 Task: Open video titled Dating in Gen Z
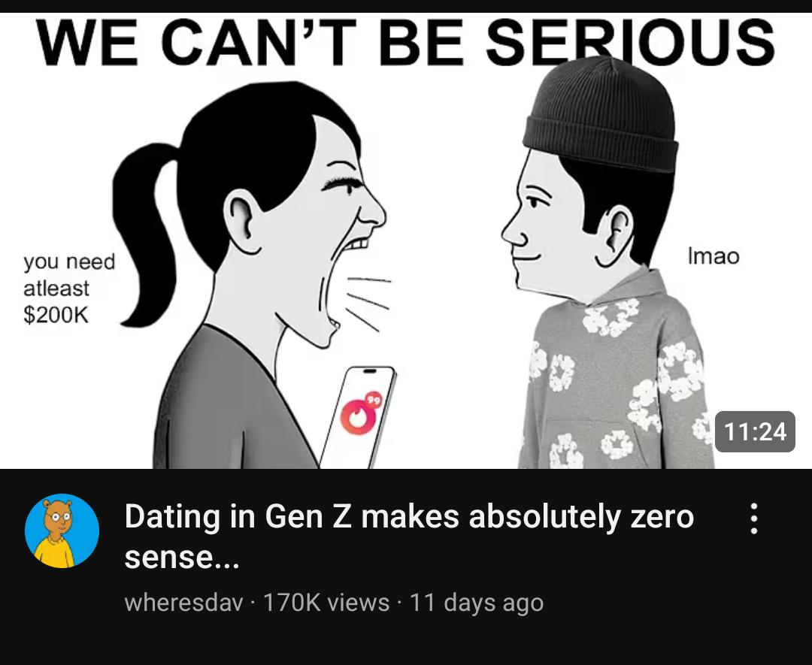click(x=408, y=537)
